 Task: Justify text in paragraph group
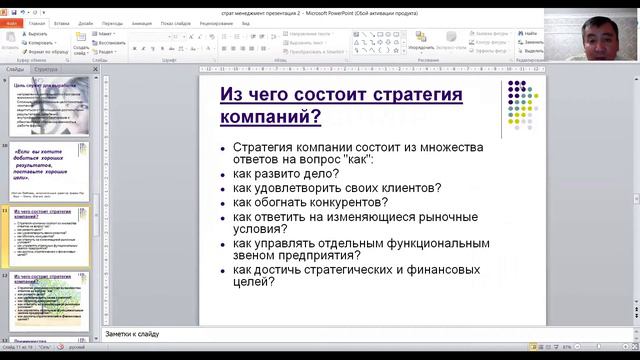pos(251,49)
